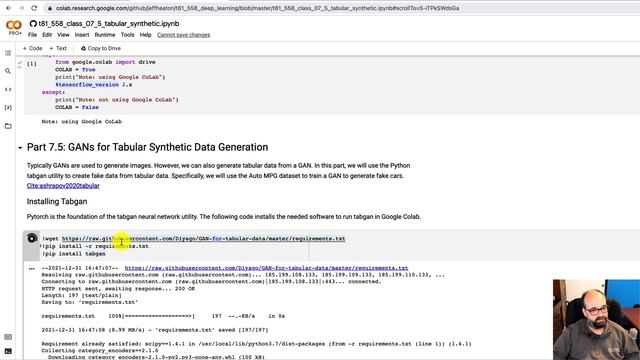640x360 pixels.
Task: Open the Edit menu
Action: pos(47,35)
